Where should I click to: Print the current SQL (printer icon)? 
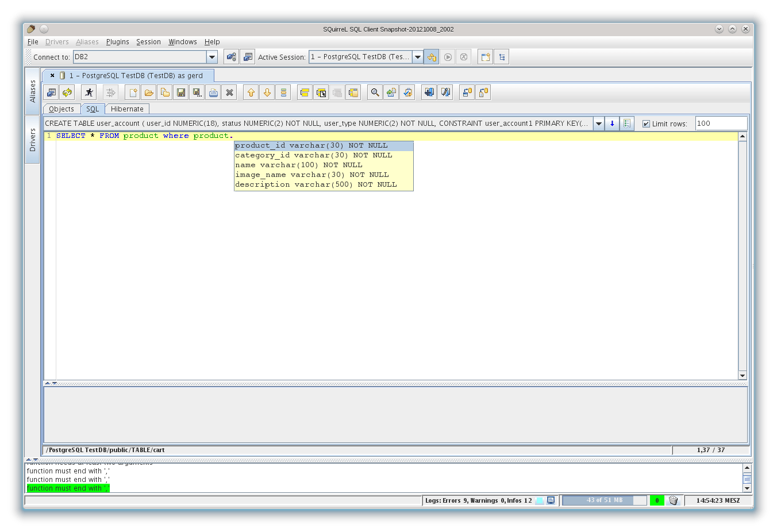click(x=213, y=92)
